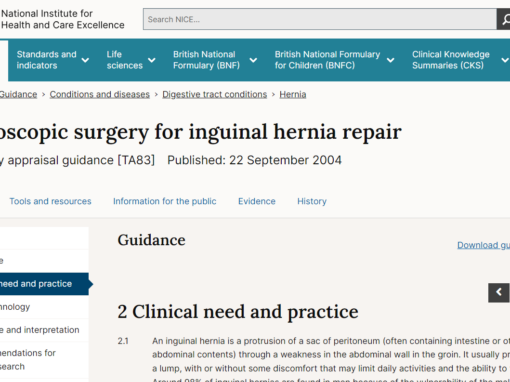510x382 pixels.
Task: Click 'Published: 22 September 2004' text
Action: pos(254,160)
